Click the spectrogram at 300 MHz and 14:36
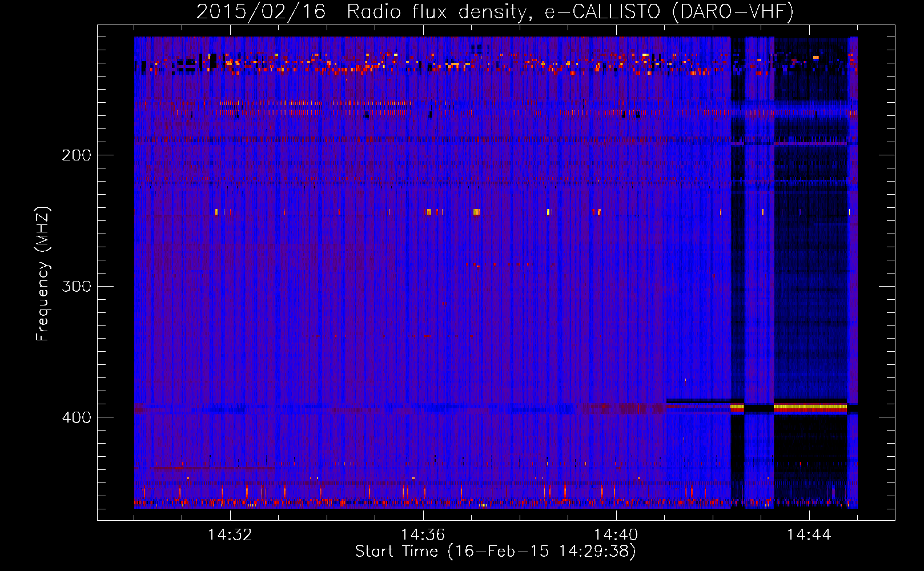This screenshot has width=924, height=571. click(x=423, y=286)
